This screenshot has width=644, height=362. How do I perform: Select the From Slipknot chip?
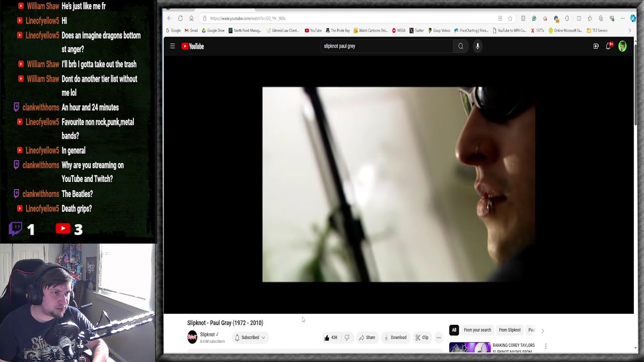pos(510,330)
